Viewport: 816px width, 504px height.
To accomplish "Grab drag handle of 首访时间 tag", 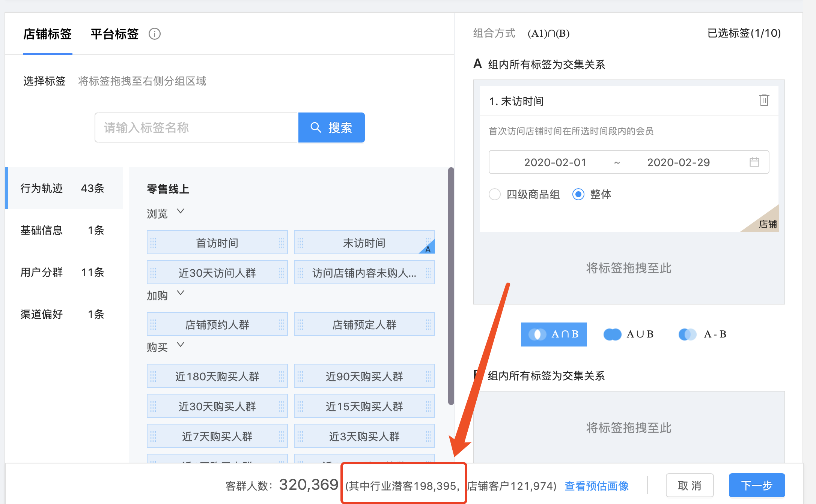I will 153,243.
